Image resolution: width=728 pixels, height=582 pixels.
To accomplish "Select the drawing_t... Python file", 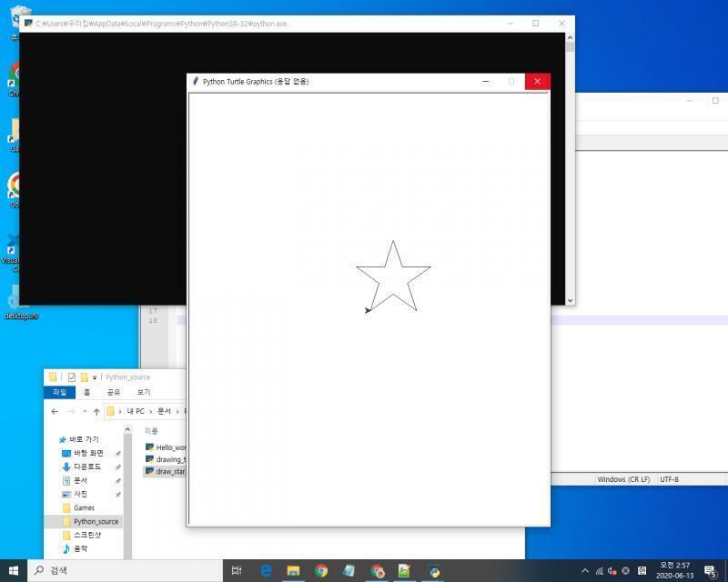I will [x=166, y=459].
